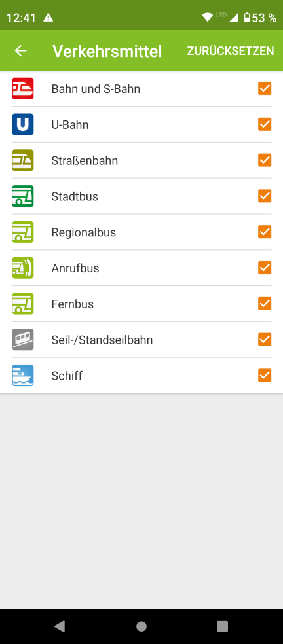
Task: Disable the Schiff checkbox
Action: coord(265,376)
